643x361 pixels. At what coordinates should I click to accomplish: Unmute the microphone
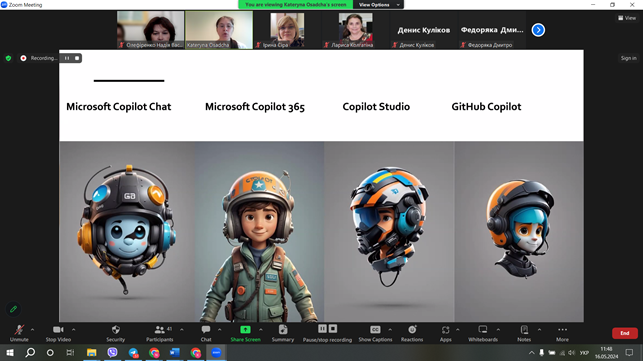tap(19, 333)
